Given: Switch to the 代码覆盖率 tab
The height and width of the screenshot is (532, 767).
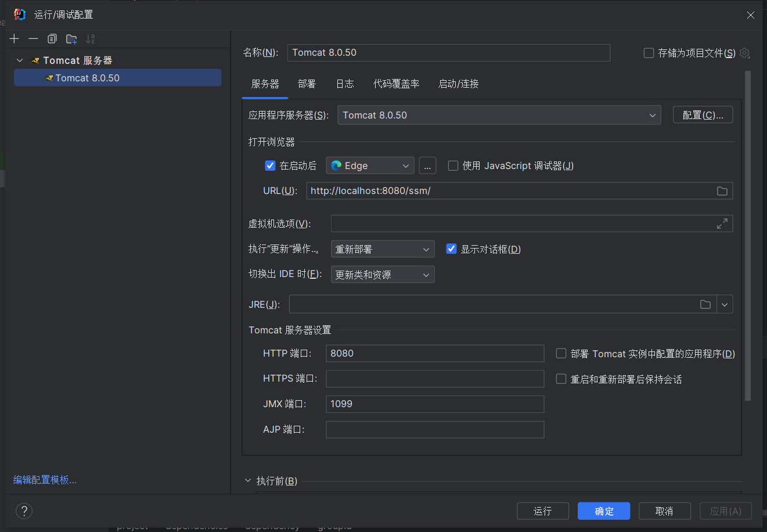Looking at the screenshot, I should click(x=396, y=84).
